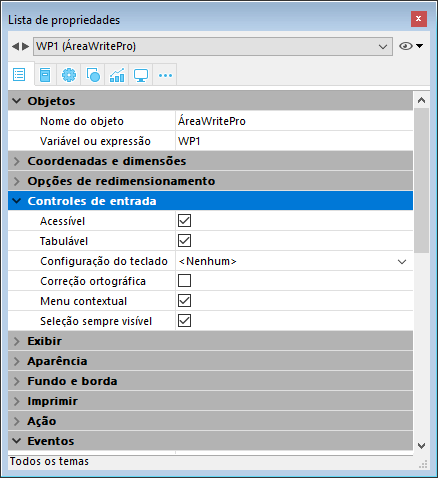Screen dimensions: 438x478
Task: Go to previous object with left arrow
Action: click(15, 46)
